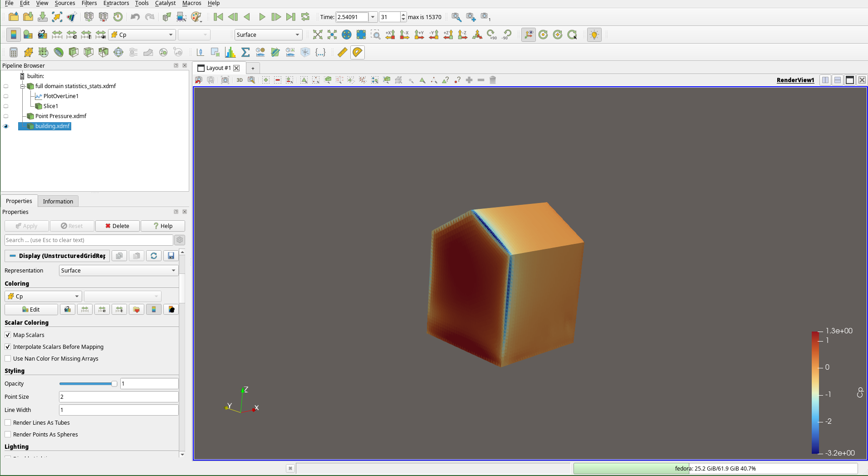
Task: Open a file with the Open icon
Action: point(14,17)
